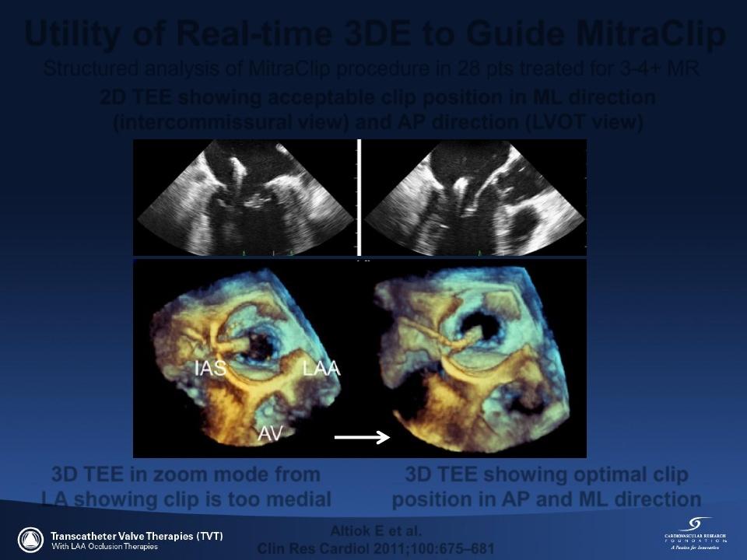The width and height of the screenshot is (747, 560).
Task: Select caption '3D TEE in zoom mode from'
Action: [186, 474]
